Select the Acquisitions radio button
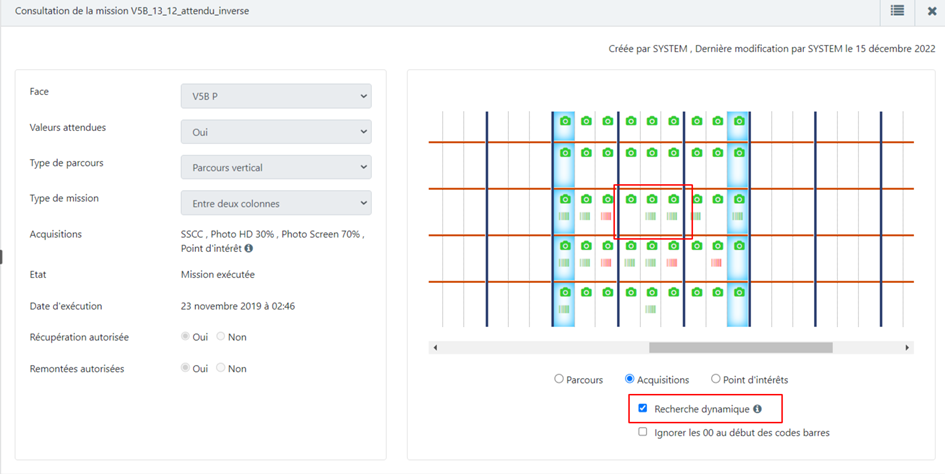The image size is (945, 474). pos(630,379)
